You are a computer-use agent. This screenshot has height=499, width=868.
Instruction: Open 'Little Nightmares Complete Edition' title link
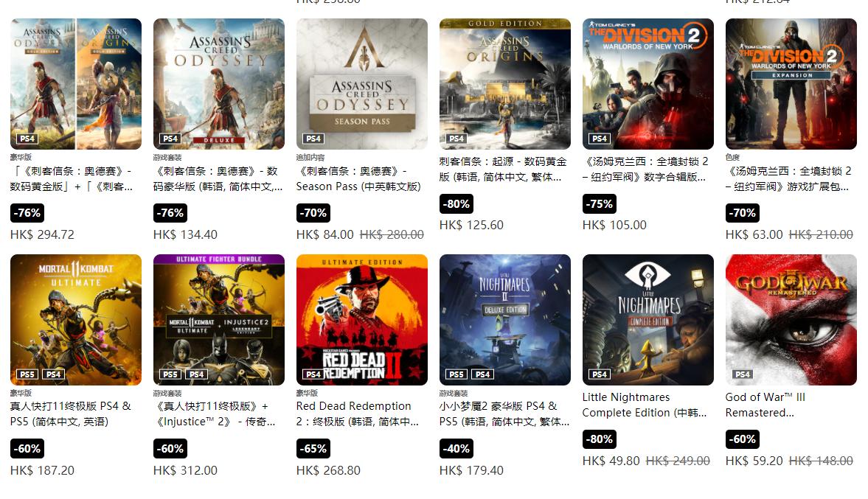coord(645,405)
